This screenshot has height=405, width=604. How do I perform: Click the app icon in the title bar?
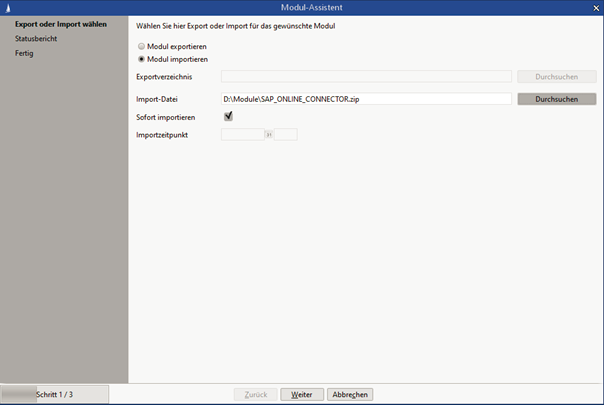(7, 7)
